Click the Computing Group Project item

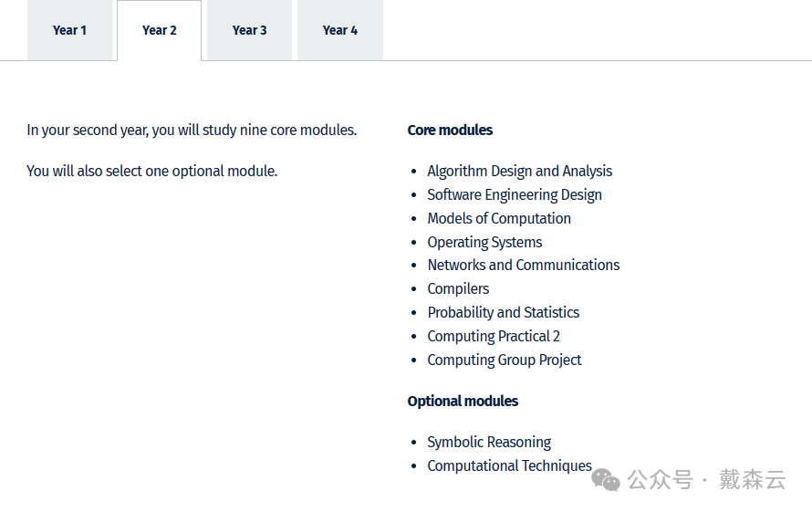(504, 360)
